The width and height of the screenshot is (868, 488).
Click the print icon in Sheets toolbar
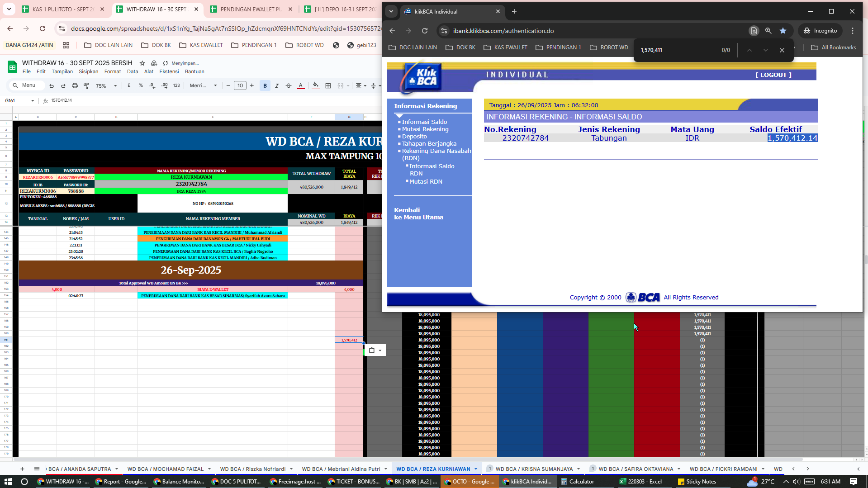[75, 85]
